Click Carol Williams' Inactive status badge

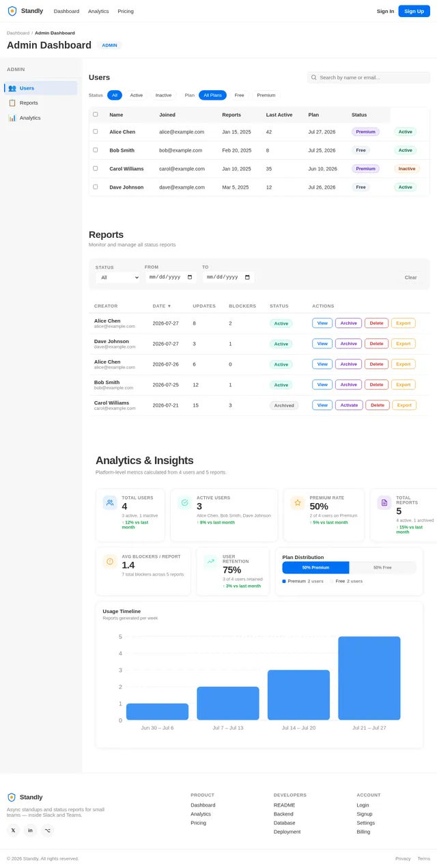pos(407,168)
